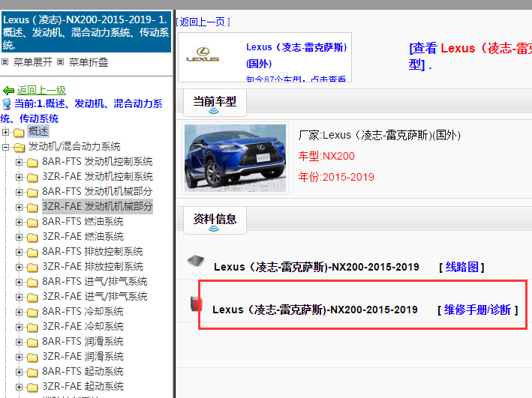Select 3ZR-FAE 燃油系统 tree label
This screenshot has width=532, height=398.
[x=83, y=236]
